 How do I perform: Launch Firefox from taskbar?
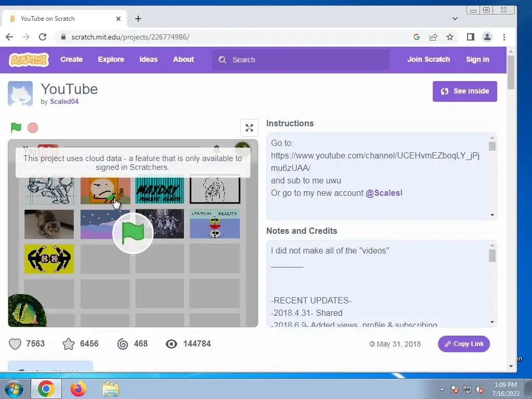[x=78, y=389]
